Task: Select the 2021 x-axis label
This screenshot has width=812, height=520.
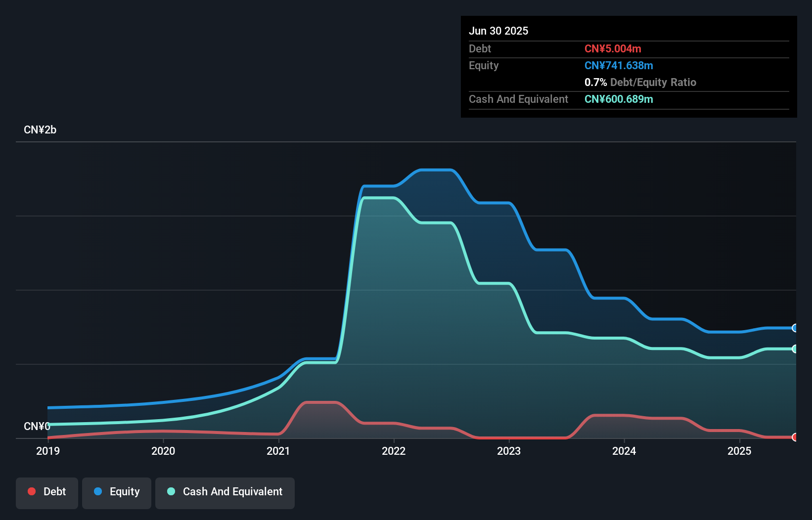Action: click(x=278, y=451)
